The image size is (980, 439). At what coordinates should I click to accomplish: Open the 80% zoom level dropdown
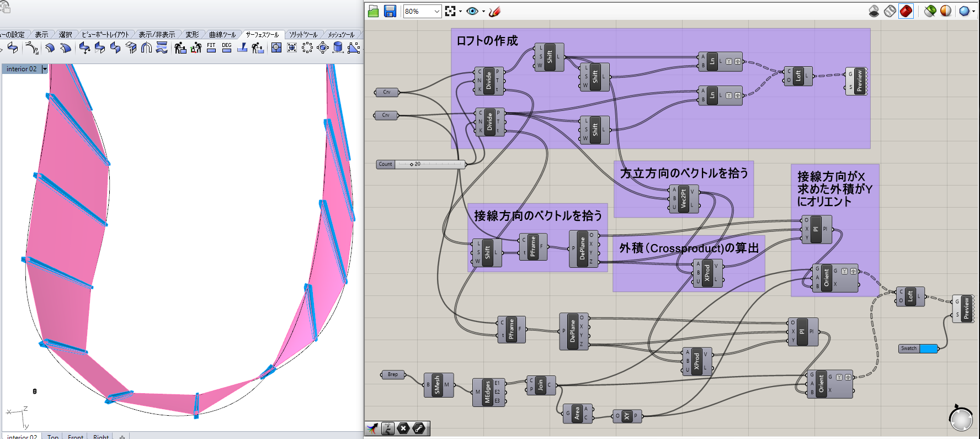(x=436, y=12)
